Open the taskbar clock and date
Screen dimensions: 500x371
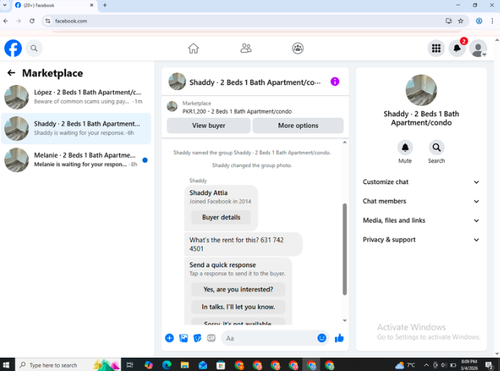point(469,365)
